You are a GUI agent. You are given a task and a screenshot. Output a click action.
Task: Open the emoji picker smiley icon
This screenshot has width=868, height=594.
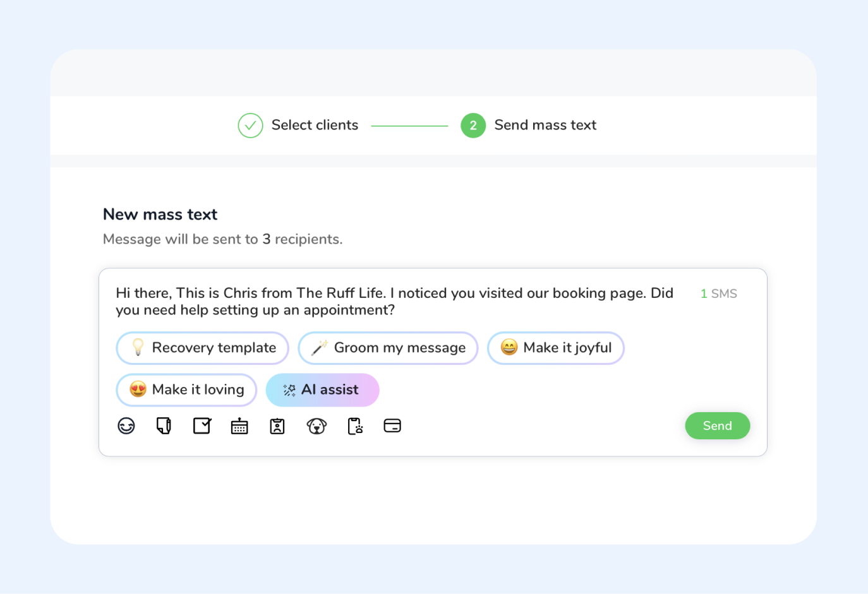click(x=126, y=426)
